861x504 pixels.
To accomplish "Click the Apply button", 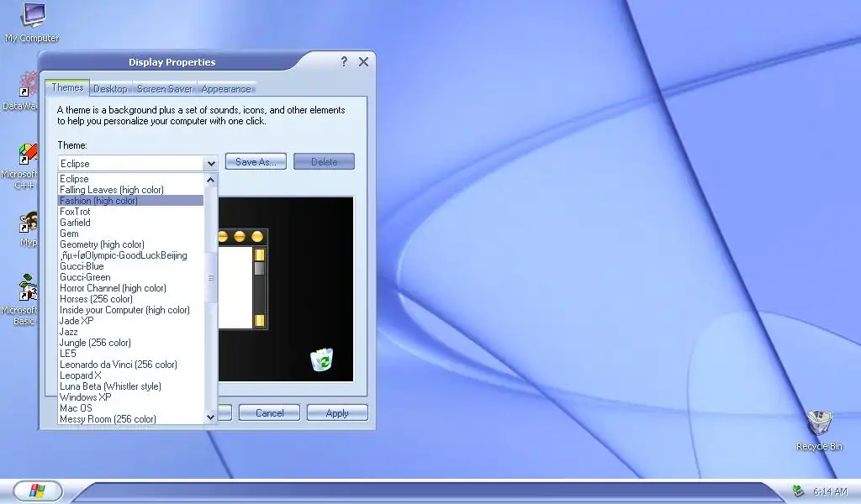I will (x=337, y=413).
